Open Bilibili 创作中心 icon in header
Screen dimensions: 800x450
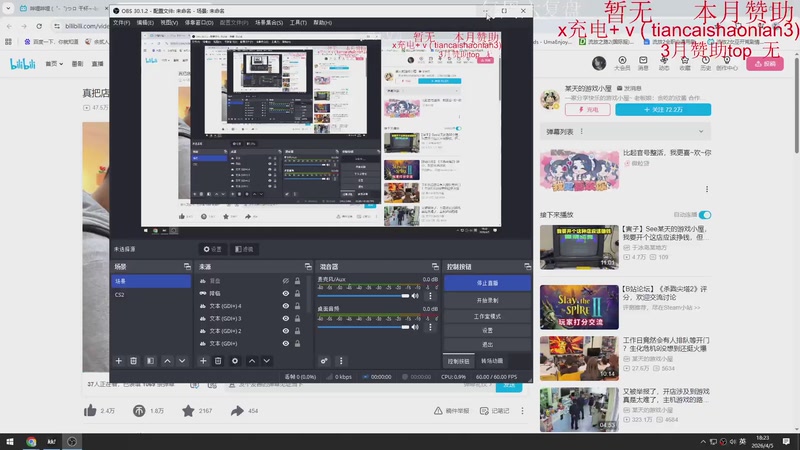pos(727,63)
